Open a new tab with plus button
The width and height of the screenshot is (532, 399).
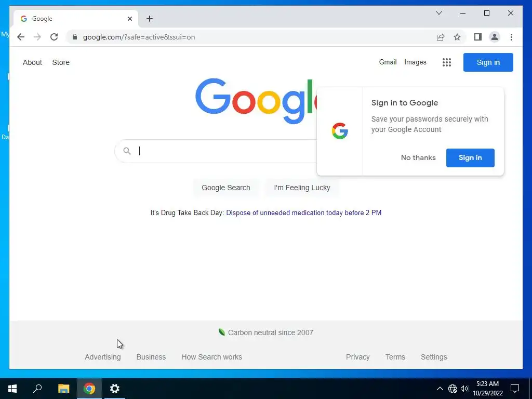click(149, 19)
